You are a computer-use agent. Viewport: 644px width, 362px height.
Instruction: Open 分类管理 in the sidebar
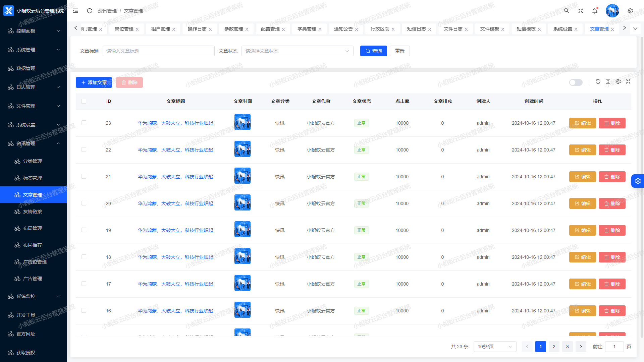point(33,161)
